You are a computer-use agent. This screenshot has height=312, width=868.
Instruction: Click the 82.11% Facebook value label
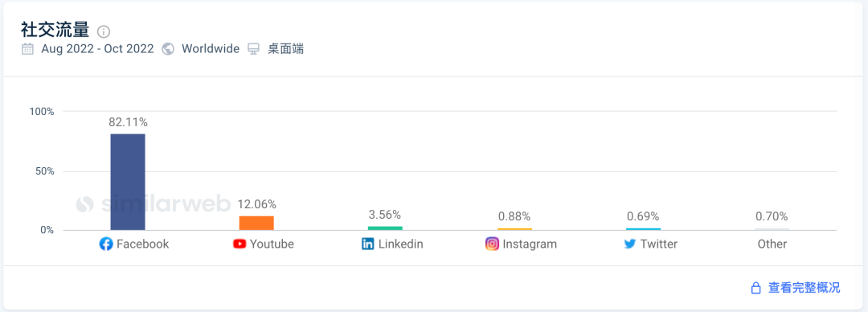pos(129,122)
